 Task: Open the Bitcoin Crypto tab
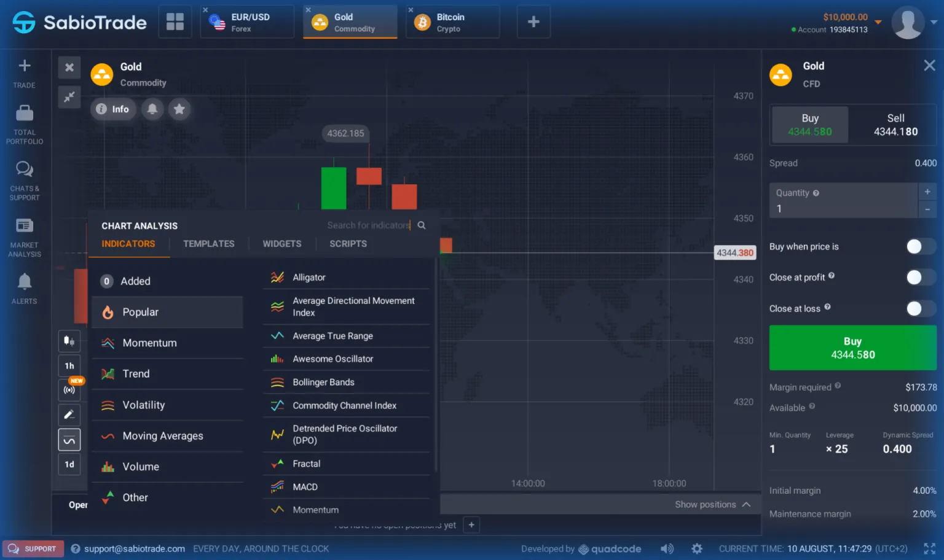point(453,22)
